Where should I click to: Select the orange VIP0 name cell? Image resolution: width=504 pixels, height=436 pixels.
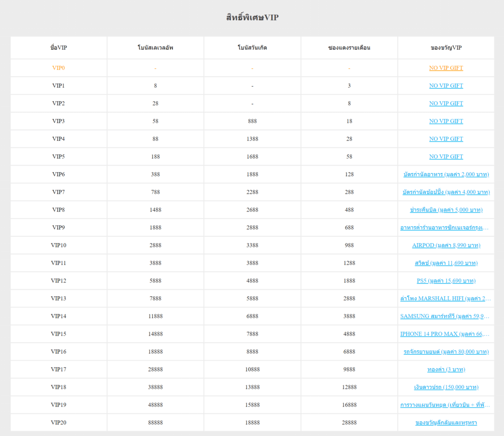[x=59, y=68]
